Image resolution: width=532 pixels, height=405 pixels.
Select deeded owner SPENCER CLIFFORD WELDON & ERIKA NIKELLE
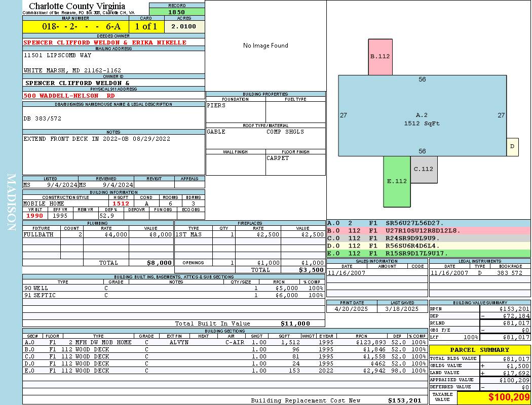(105, 43)
